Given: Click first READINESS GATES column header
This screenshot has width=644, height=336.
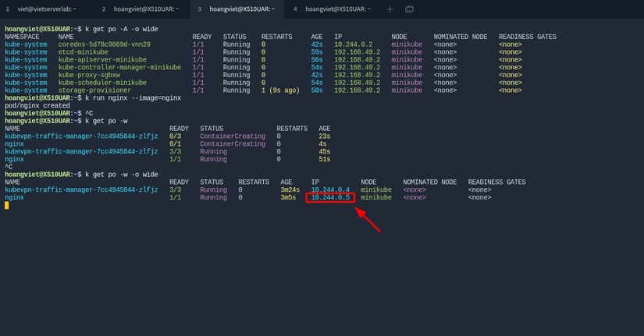Looking at the screenshot, I should point(528,37).
